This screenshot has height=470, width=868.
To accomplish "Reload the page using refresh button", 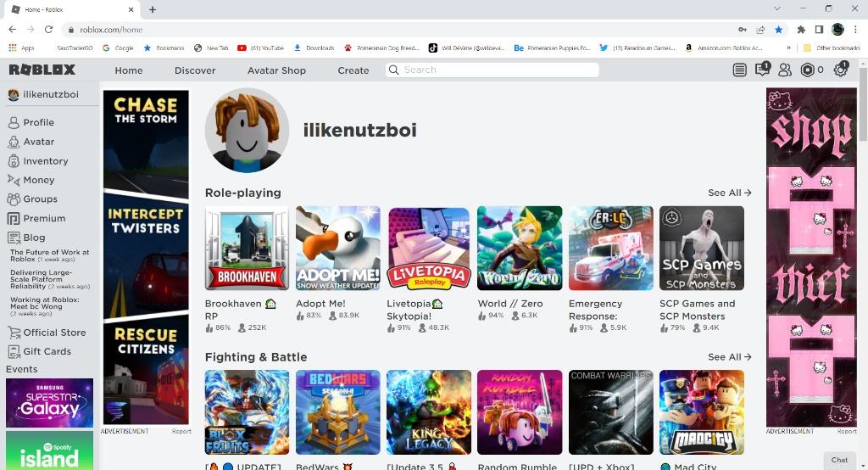I will tap(48, 30).
